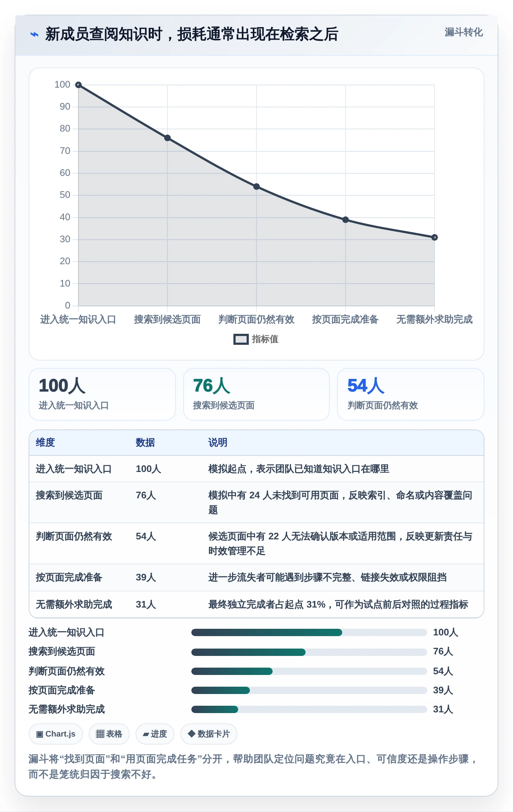Click the 100人 progress bar
513x812 pixels.
(x=309, y=632)
